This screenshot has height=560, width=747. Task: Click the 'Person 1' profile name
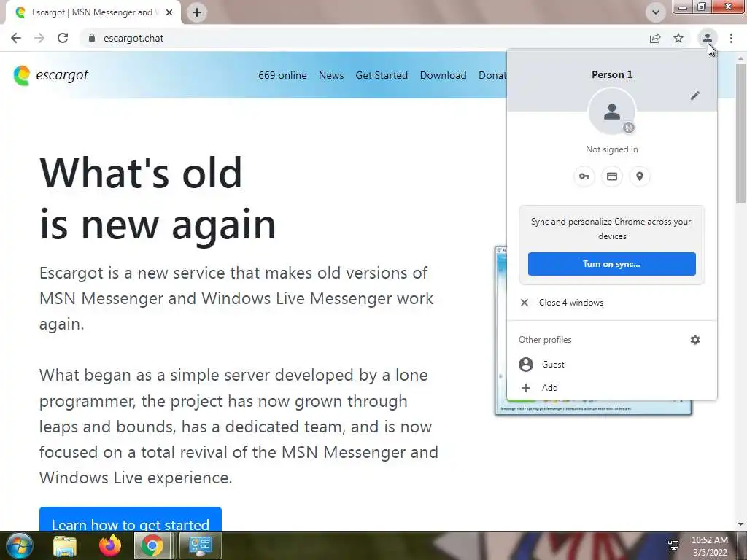click(612, 75)
